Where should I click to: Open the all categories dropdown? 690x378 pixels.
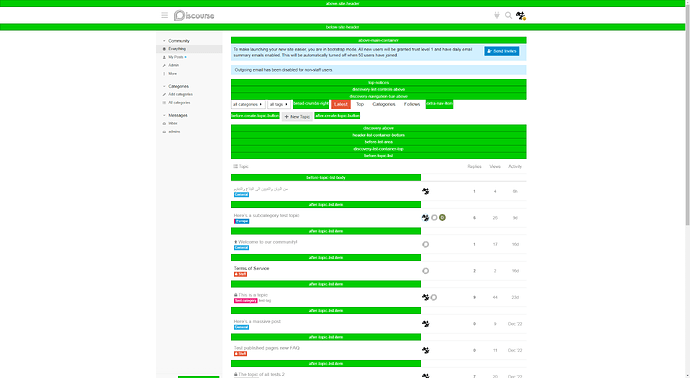coord(248,104)
